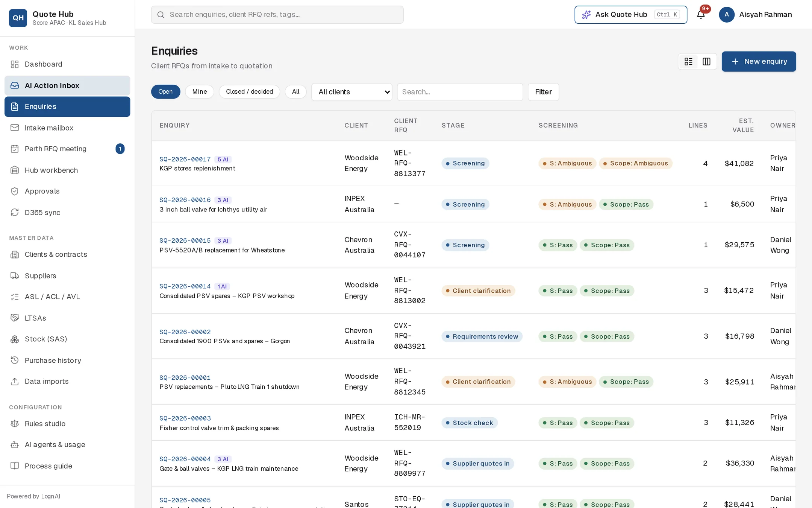Click the D365 sync refresh icon

click(x=15, y=213)
